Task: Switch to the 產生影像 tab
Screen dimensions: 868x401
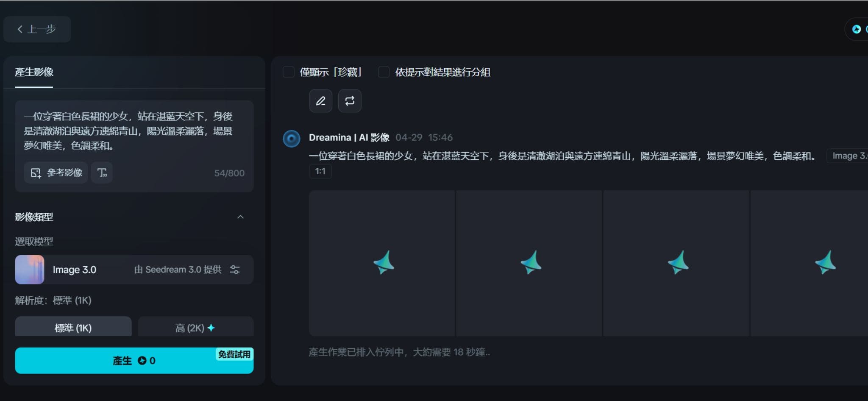Action: click(34, 72)
